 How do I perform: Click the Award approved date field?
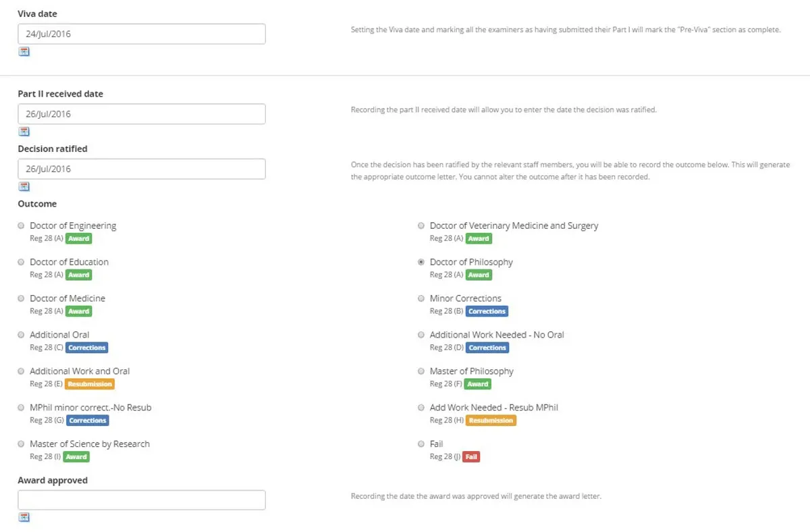142,500
